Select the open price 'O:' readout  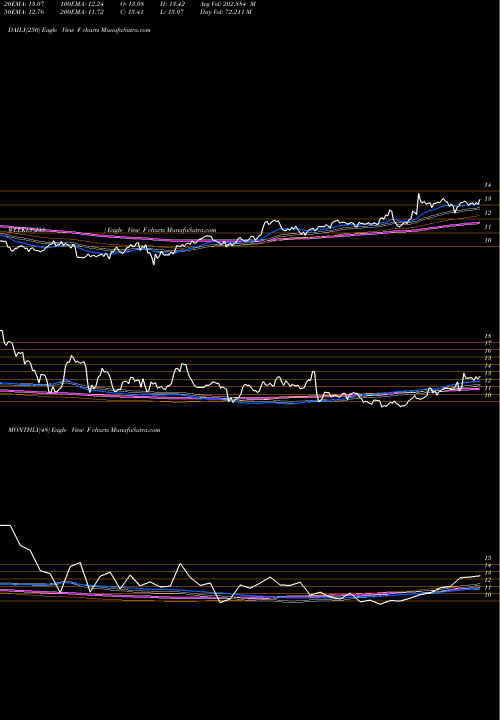(134, 4)
